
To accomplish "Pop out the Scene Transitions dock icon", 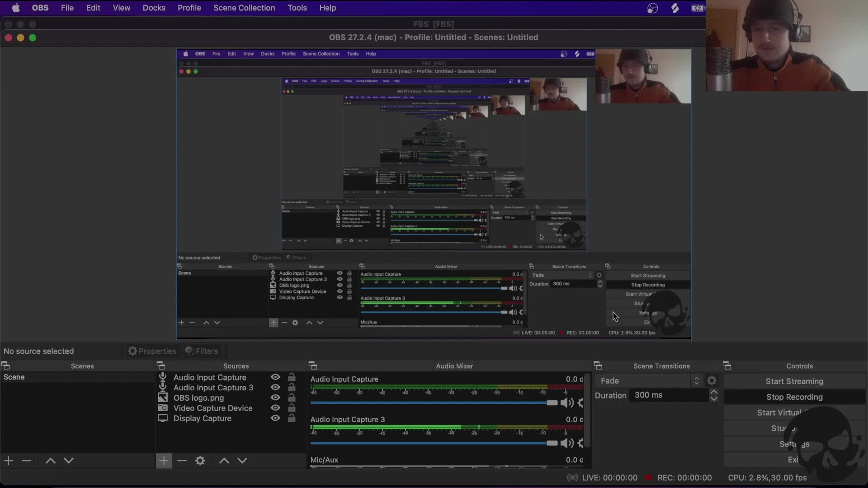I will coord(598,366).
